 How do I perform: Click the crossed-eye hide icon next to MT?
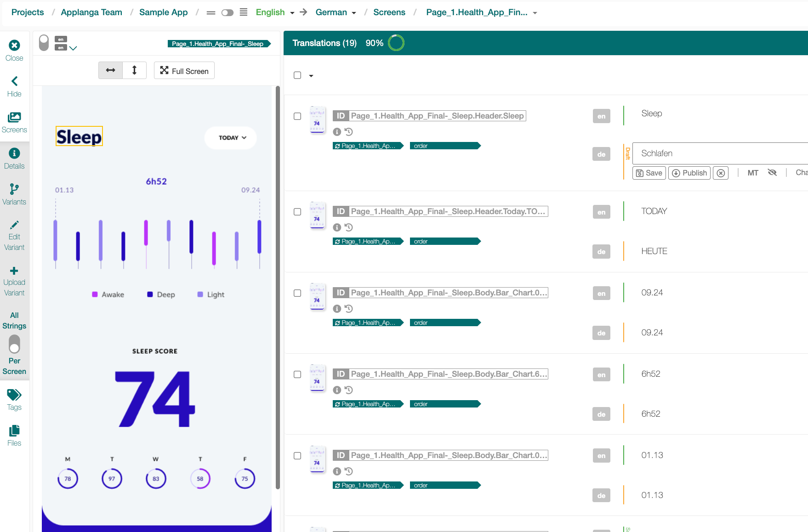click(772, 173)
